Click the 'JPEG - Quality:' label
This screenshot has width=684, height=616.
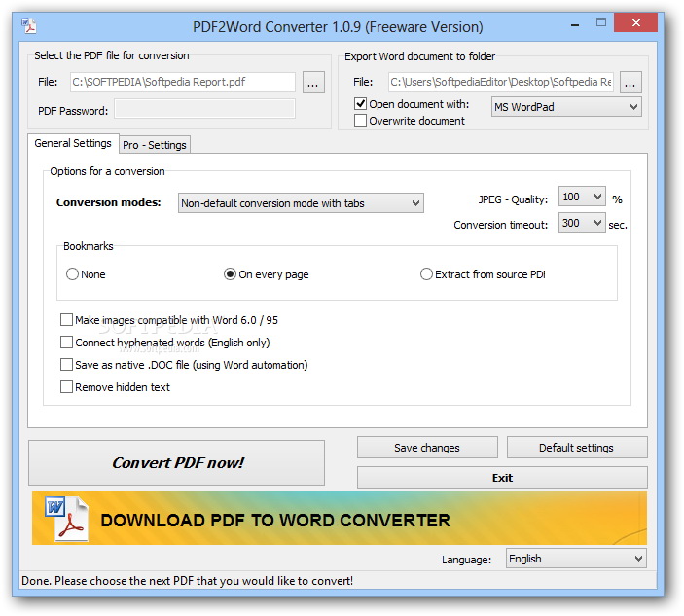[513, 199]
